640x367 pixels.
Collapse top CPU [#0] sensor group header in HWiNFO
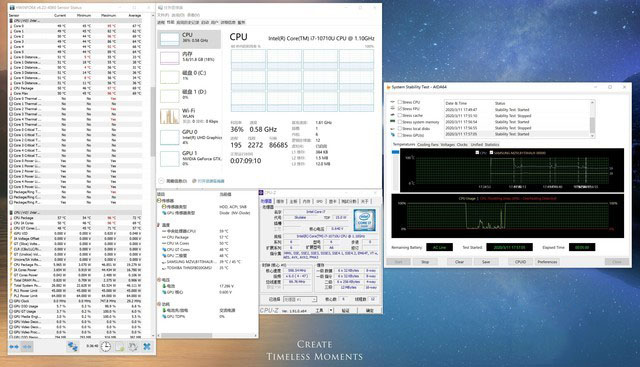click(76, 20)
